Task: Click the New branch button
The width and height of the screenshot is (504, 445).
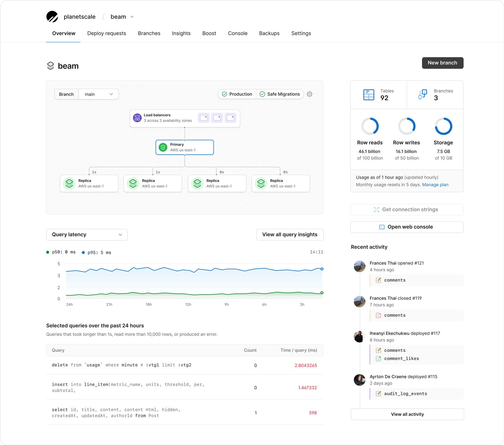Action: point(442,63)
